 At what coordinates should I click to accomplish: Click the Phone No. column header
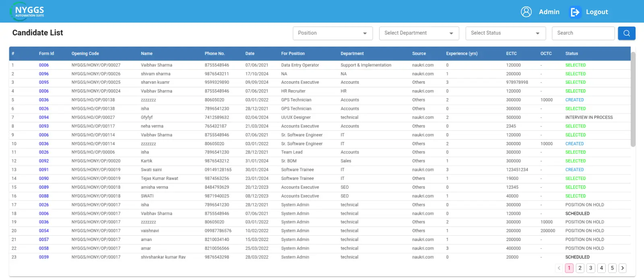(x=215, y=54)
